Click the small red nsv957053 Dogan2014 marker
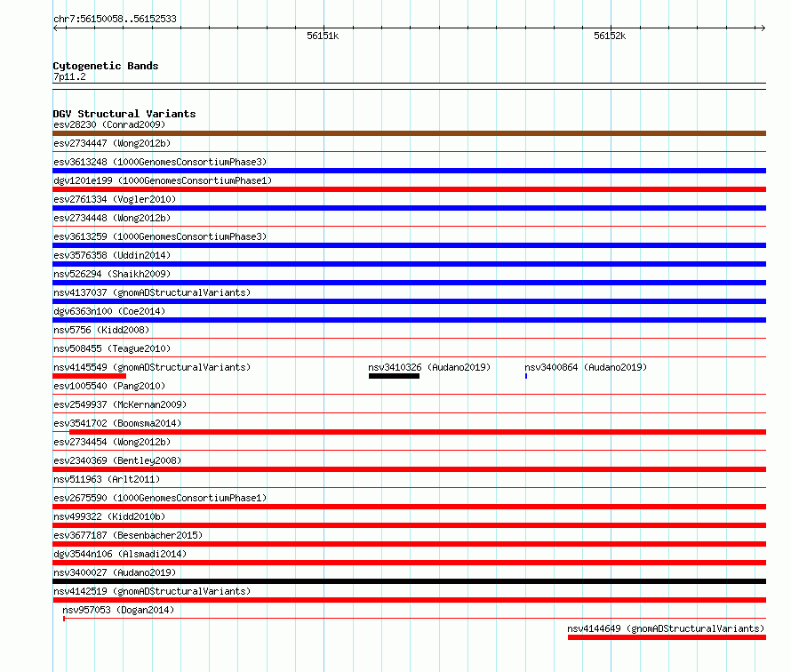 pyautogui.click(x=64, y=619)
